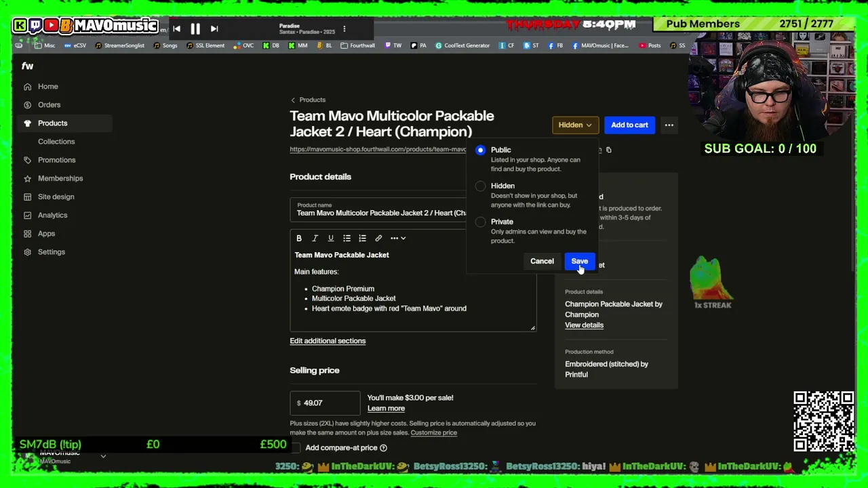Cancel the visibility change
Viewport: 868px width, 488px height.
click(x=542, y=261)
